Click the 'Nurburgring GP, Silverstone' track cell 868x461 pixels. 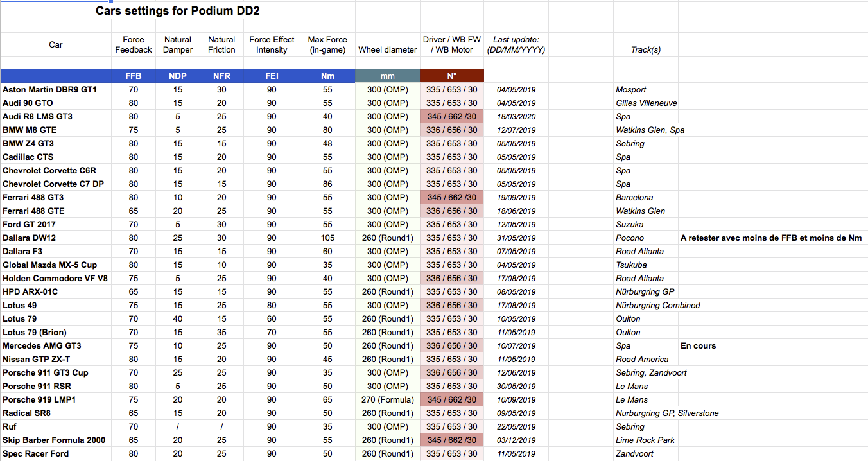point(667,413)
